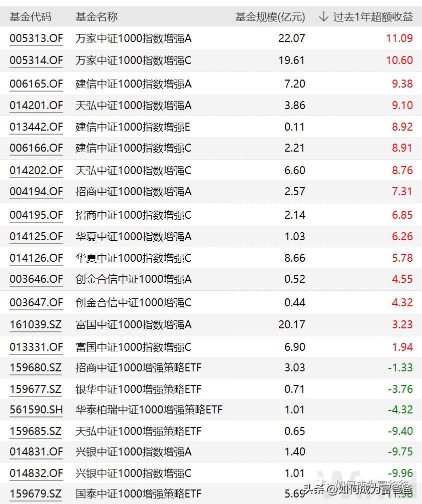Click fund code 014831.OF
This screenshot has width=422, height=504.
click(x=37, y=451)
